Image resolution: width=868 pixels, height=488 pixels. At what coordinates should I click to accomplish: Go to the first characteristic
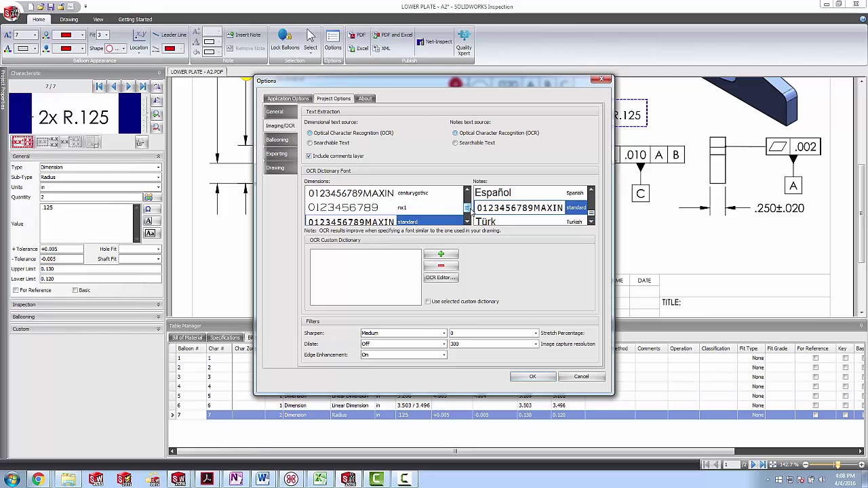tap(99, 87)
